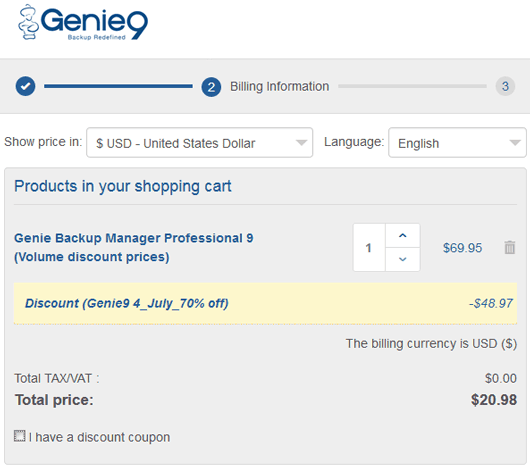530x467 pixels.
Task: Open the USD currency dropdown
Action: 199,143
